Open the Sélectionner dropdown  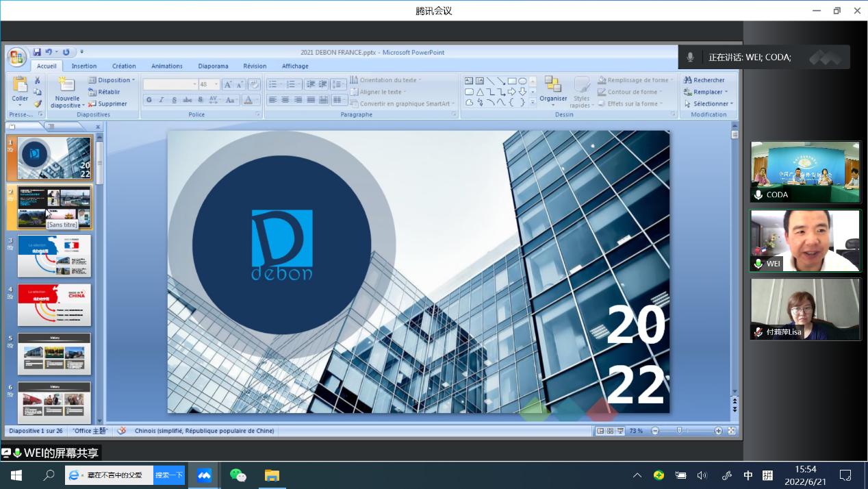708,103
